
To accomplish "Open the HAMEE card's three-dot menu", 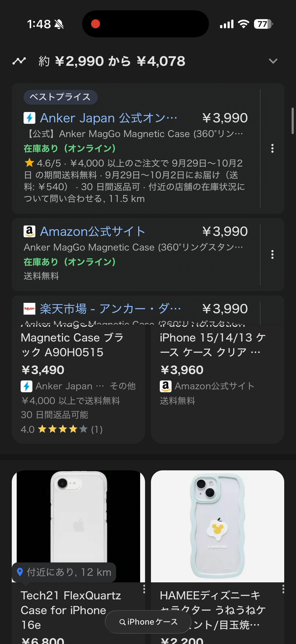I will 283,589.
